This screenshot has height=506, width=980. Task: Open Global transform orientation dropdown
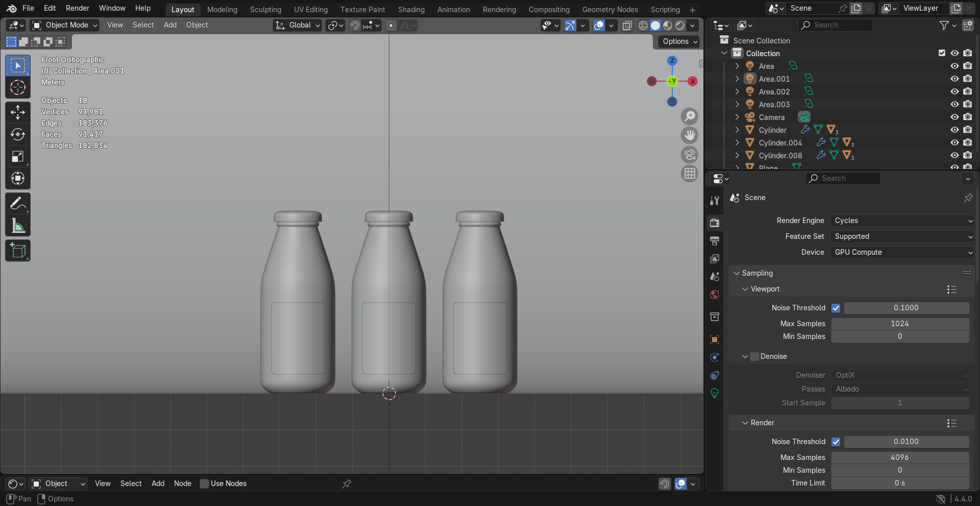(298, 25)
